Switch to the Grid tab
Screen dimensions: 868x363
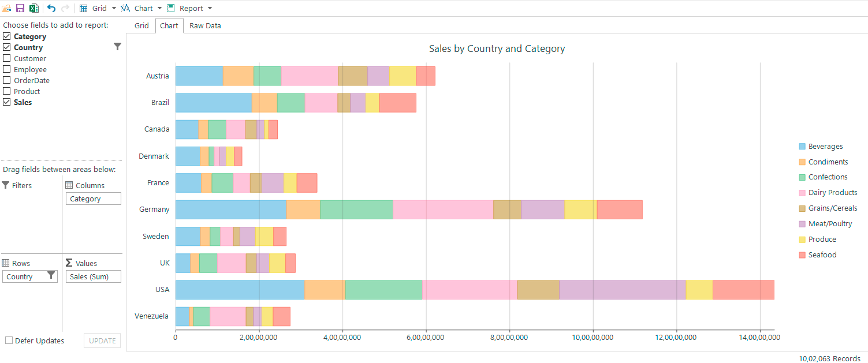[141, 25]
